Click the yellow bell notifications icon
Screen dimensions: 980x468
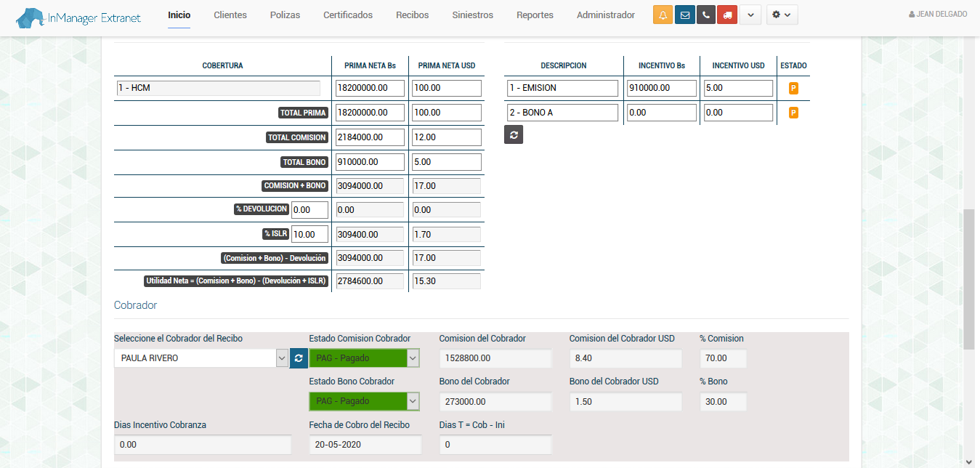(663, 15)
